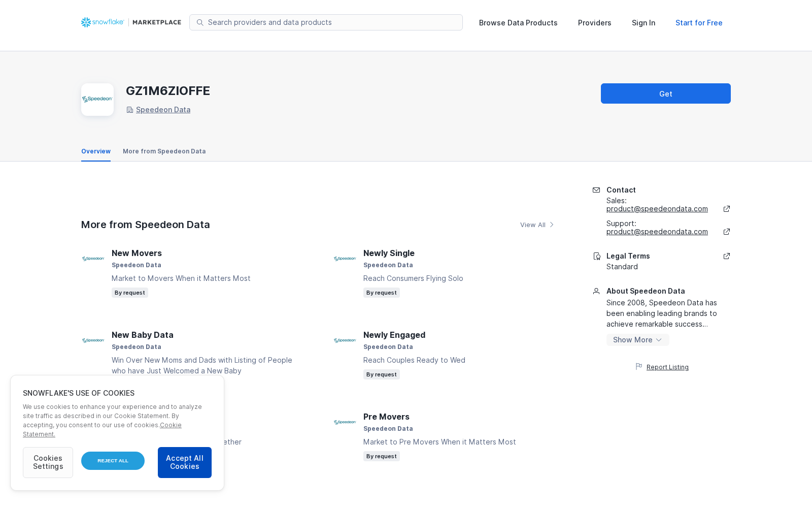Click 'Reach Consumers Flying Solo' description
The width and height of the screenshot is (812, 508).
[x=413, y=278]
